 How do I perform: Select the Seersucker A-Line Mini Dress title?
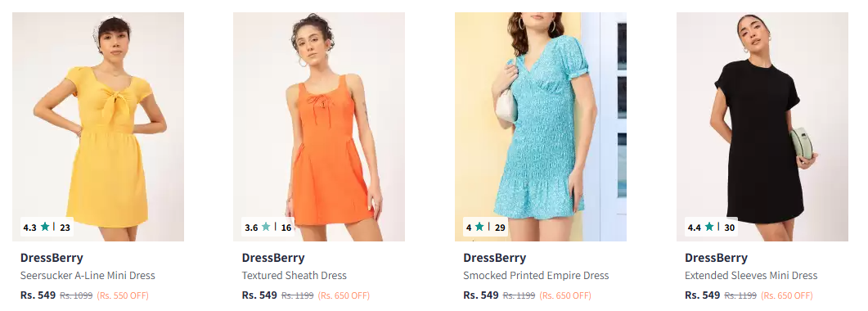pos(88,276)
